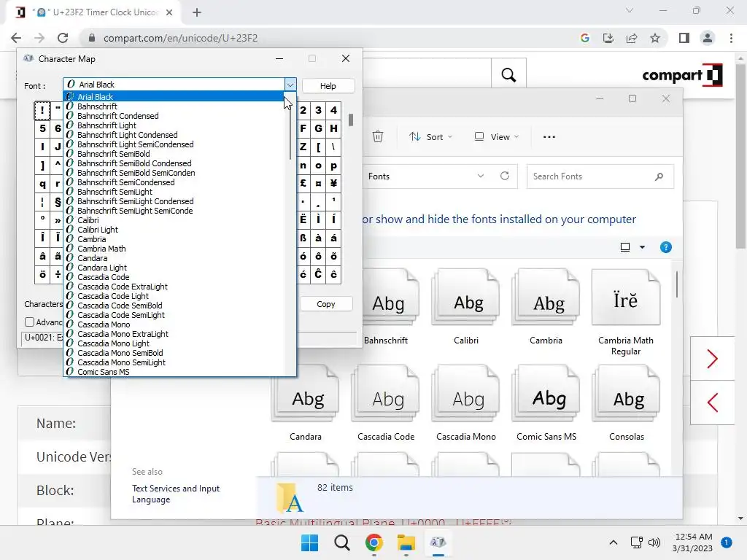The width and height of the screenshot is (747, 560).
Task: Click the Fonts window scrollbar thumb
Action: [676, 284]
